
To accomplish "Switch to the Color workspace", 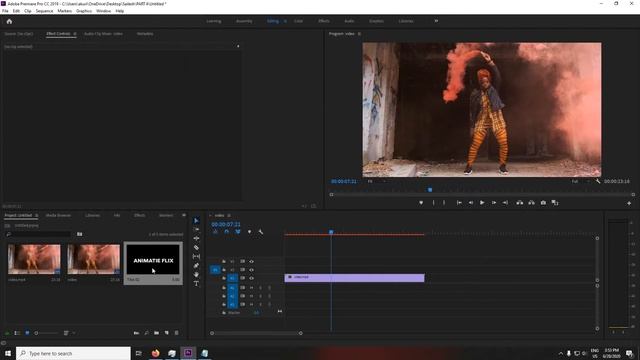I will (x=298, y=21).
